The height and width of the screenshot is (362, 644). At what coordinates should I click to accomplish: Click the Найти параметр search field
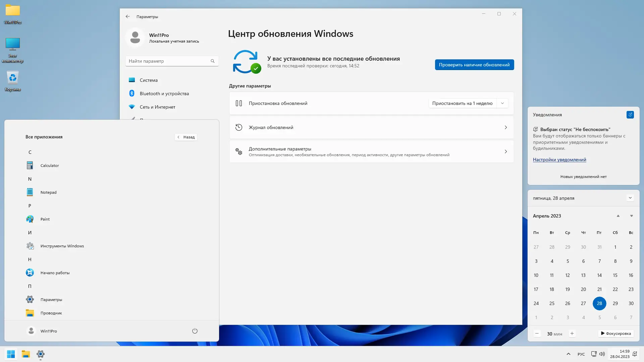pos(168,61)
